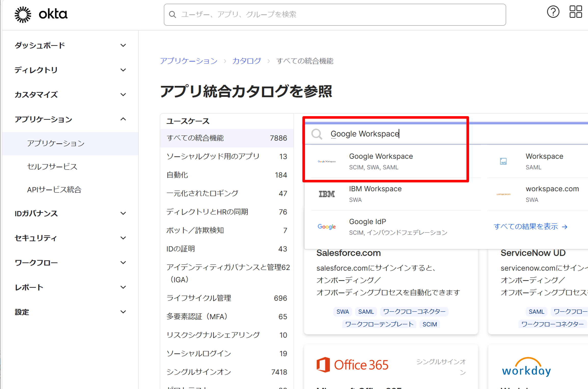Expand the レポート menu chevron
Screen dimensions: 588x389
(x=123, y=287)
